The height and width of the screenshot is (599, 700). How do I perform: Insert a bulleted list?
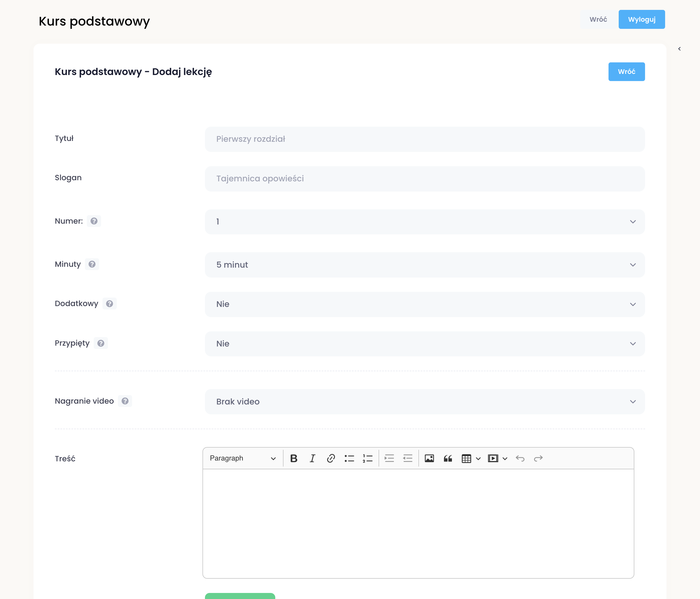click(349, 459)
